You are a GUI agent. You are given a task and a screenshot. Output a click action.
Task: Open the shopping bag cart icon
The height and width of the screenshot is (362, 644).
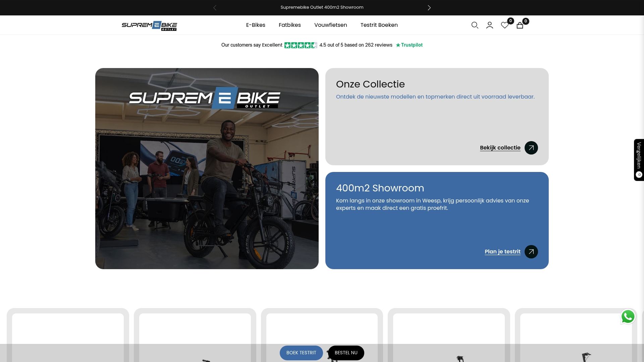(520, 25)
